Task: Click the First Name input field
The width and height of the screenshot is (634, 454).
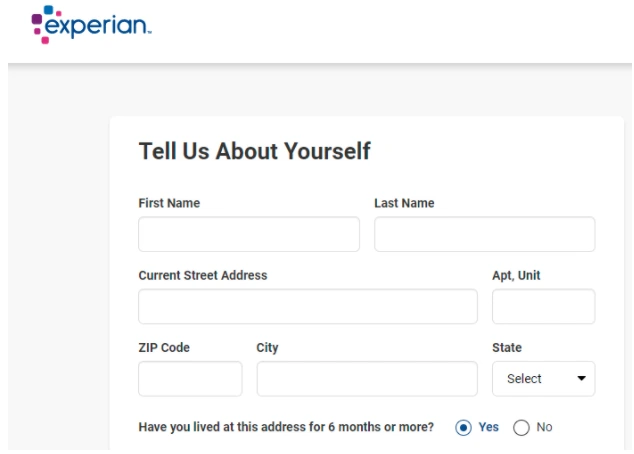Action: coord(248,234)
